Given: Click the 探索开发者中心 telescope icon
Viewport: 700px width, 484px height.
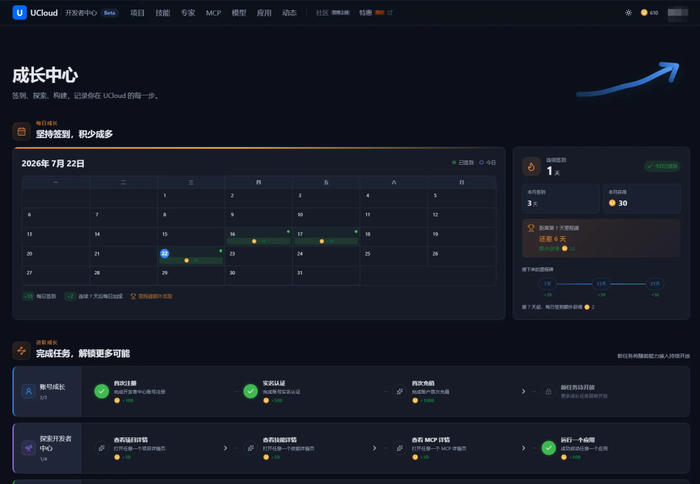Looking at the screenshot, I should coord(29,448).
